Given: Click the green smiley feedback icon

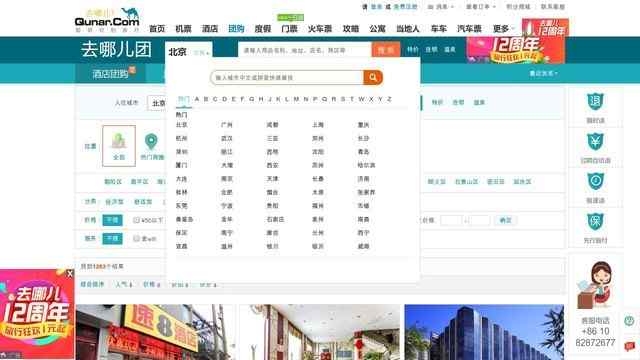Looking at the screenshot, I should point(629,321).
